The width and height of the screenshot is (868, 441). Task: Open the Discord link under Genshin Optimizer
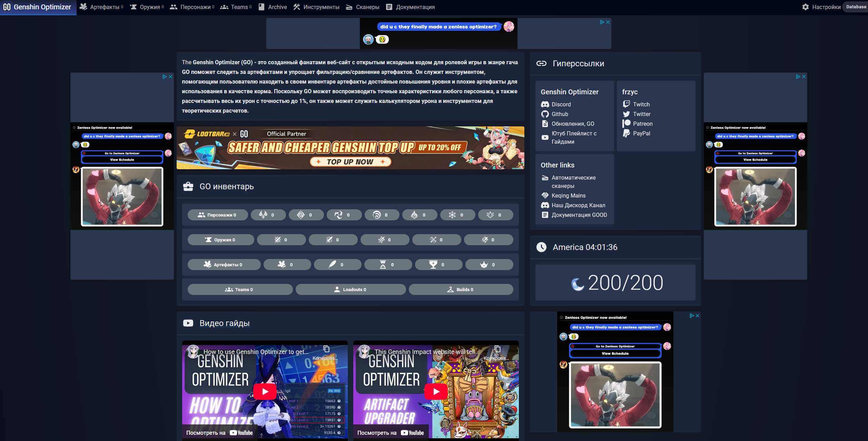point(561,104)
